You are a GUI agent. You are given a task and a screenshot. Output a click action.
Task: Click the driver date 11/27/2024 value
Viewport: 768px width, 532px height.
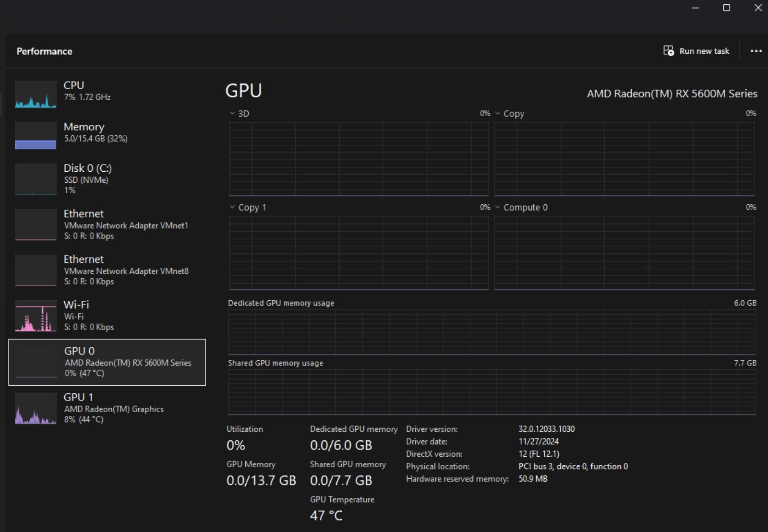(x=539, y=441)
